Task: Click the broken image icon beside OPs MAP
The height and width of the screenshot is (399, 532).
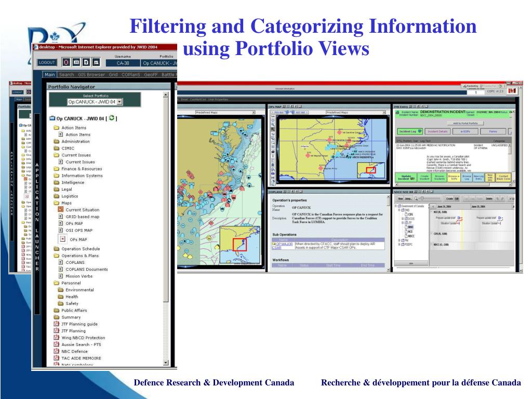Action: [x=63, y=239]
